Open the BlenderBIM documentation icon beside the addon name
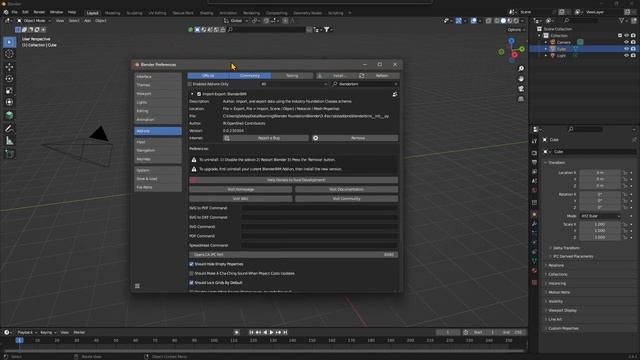 [395, 94]
